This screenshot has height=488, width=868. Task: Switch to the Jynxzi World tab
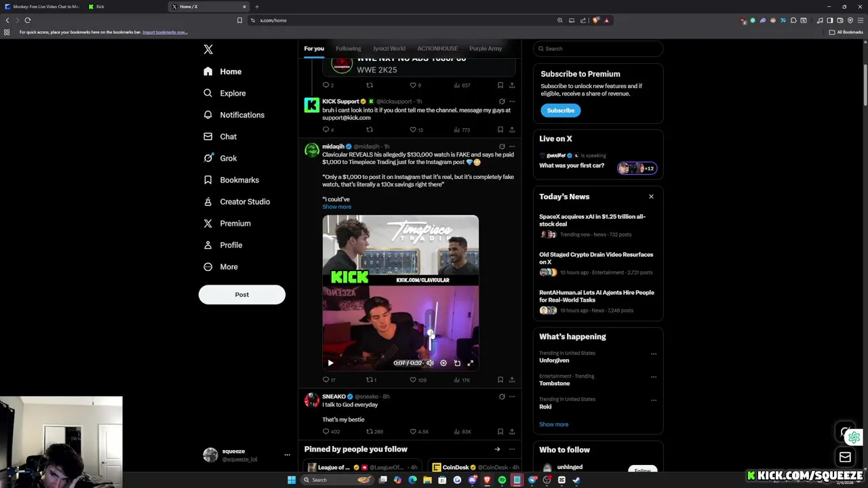(x=389, y=48)
